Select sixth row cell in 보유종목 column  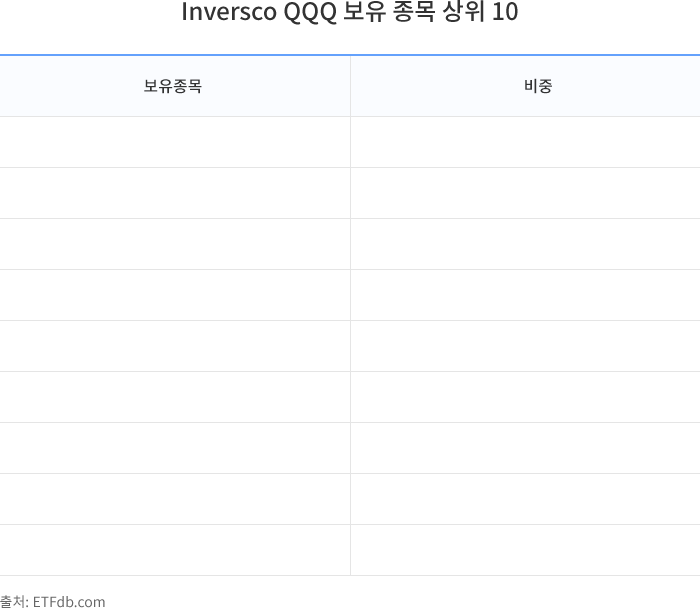pos(174,397)
